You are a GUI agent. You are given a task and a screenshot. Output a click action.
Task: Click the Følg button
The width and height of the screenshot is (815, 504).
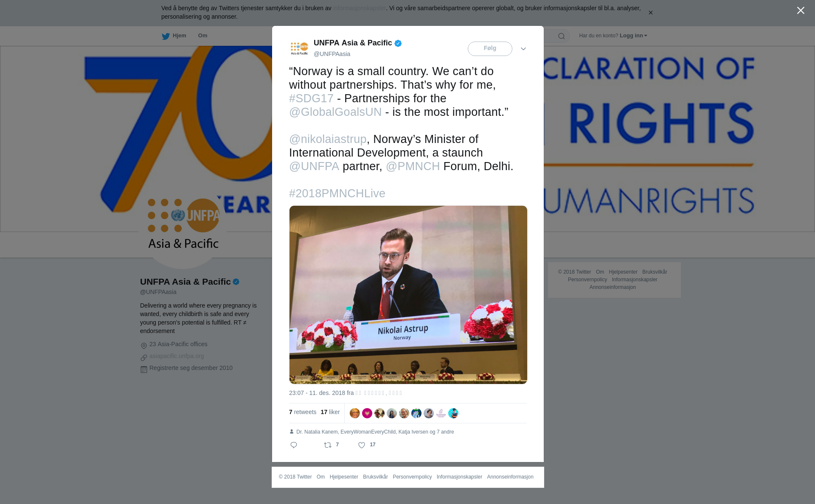click(490, 49)
